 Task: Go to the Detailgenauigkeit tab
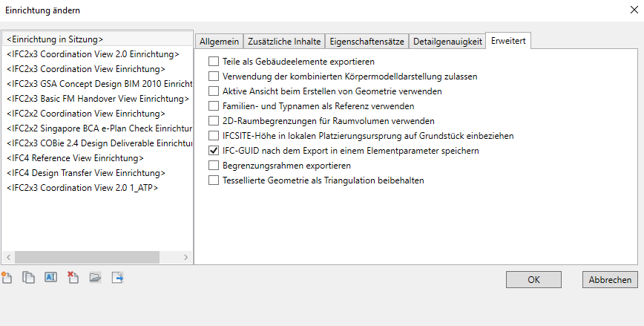click(x=447, y=41)
